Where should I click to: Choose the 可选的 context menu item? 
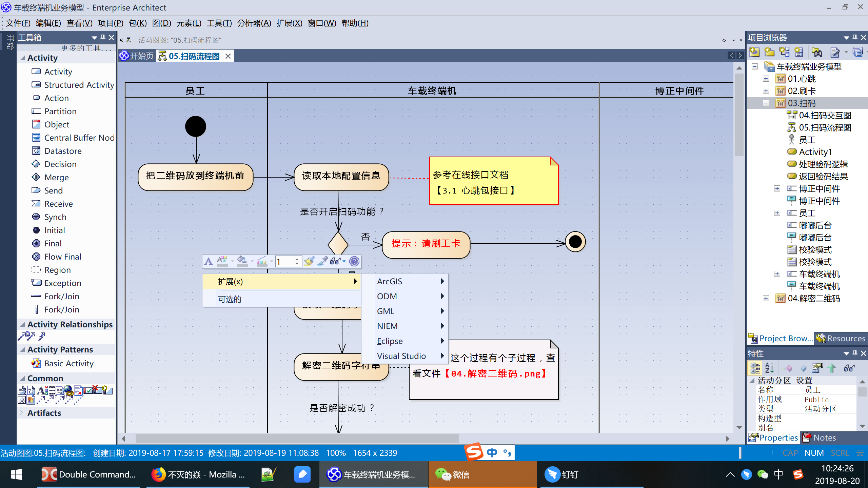[282, 299]
